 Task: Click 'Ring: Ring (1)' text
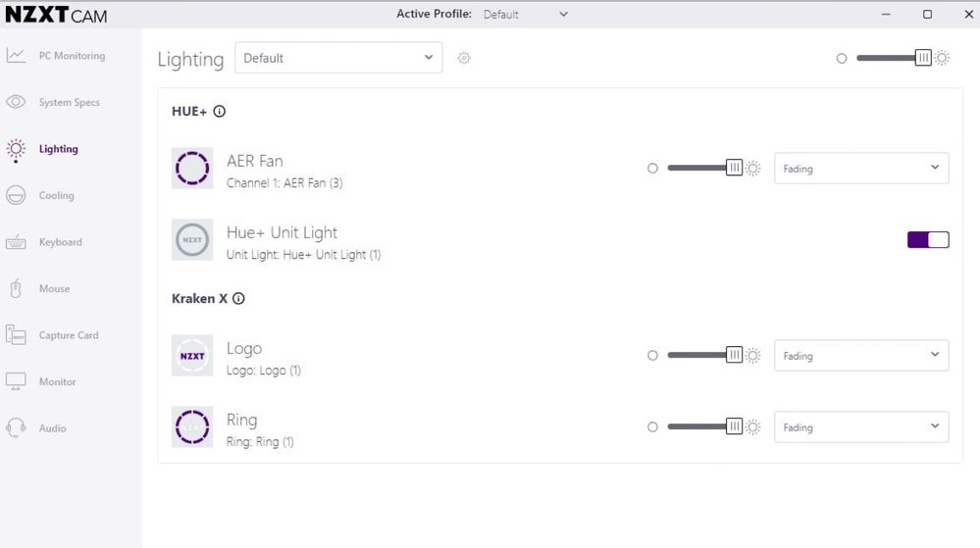click(259, 442)
